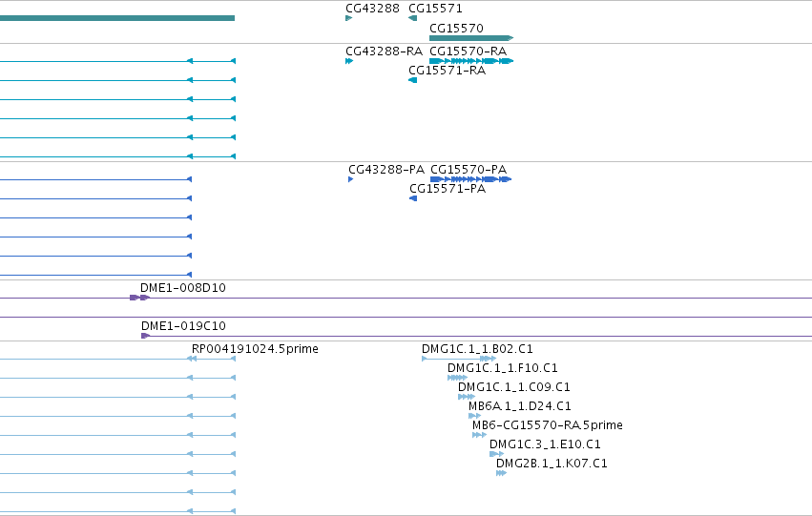Select the CG43288 gene label
The image size is (812, 516).
pos(372,9)
